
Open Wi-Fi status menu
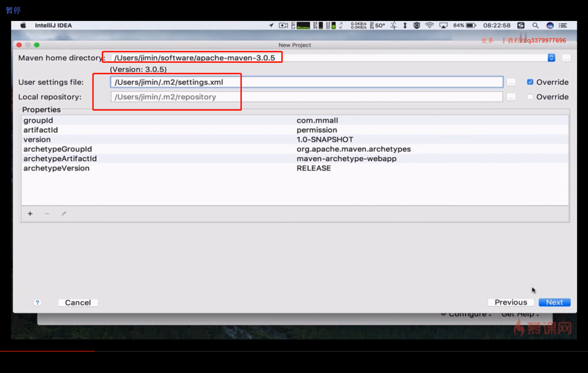coord(429,25)
